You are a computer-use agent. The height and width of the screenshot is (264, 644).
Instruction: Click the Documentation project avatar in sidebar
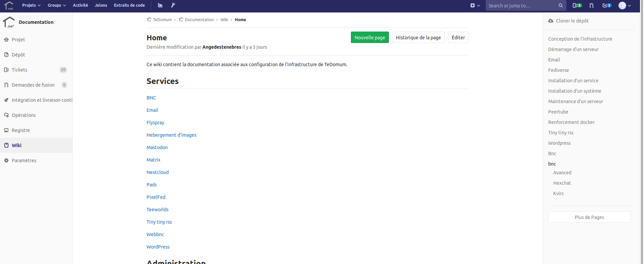tap(9, 22)
